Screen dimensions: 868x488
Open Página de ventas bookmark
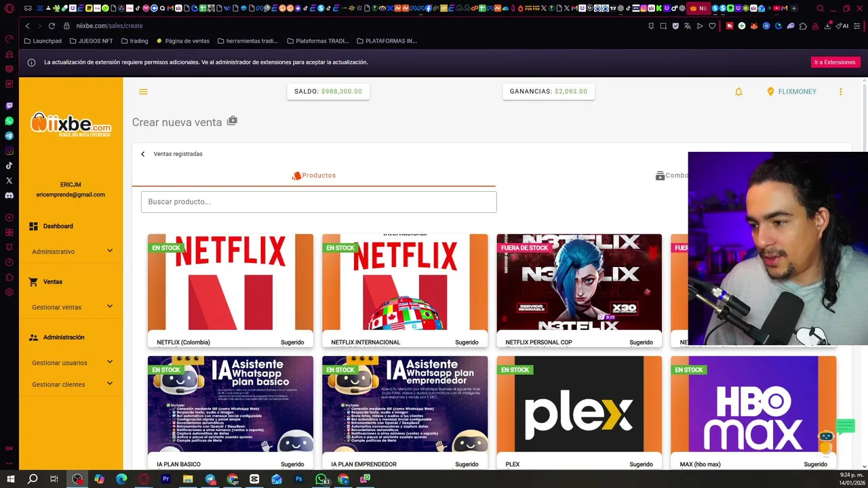point(183,41)
